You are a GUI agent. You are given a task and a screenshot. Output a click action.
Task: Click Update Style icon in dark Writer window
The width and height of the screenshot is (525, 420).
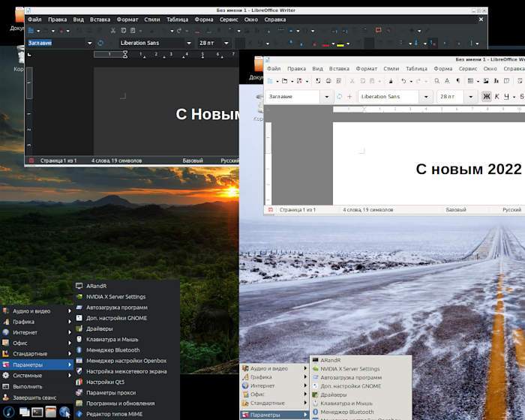(x=100, y=43)
